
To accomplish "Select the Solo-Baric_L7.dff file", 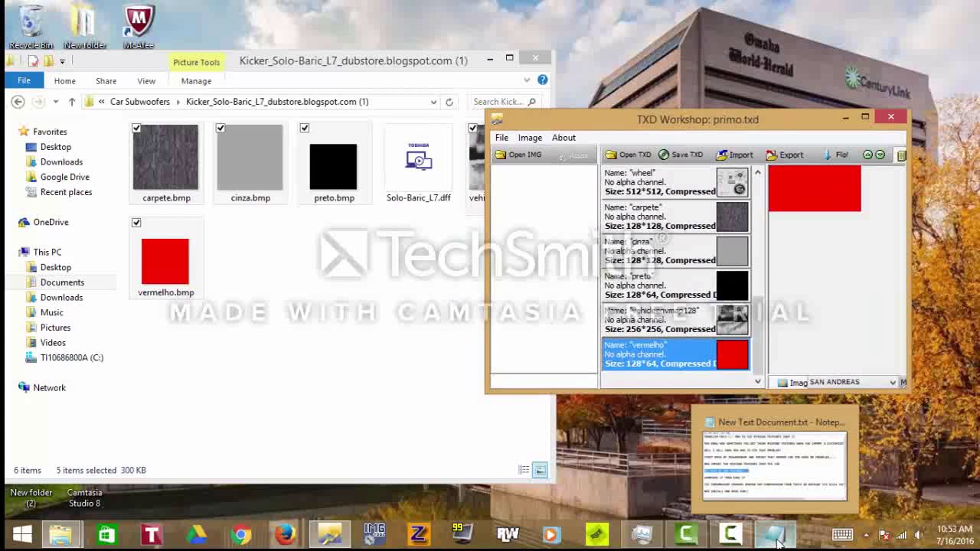I will pyautogui.click(x=418, y=165).
